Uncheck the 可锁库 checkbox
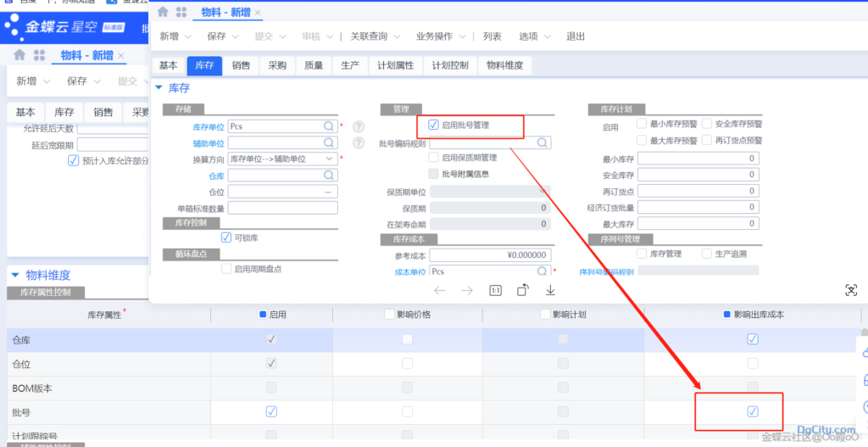Image resolution: width=868 pixels, height=447 pixels. pos(226,237)
